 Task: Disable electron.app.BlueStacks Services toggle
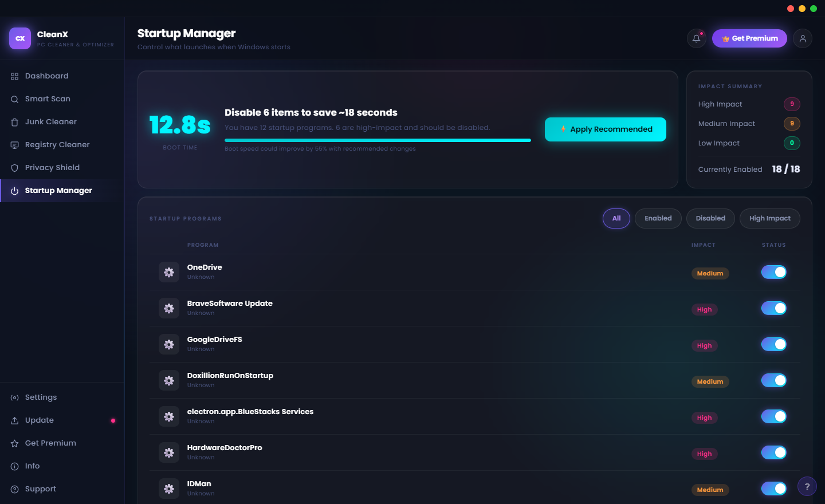[x=774, y=416]
